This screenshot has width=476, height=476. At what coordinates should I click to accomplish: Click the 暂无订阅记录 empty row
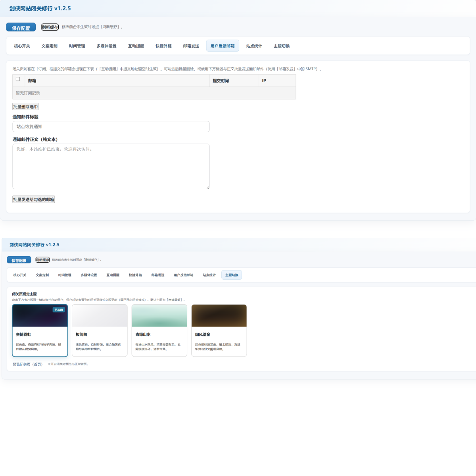pyautogui.click(x=154, y=93)
